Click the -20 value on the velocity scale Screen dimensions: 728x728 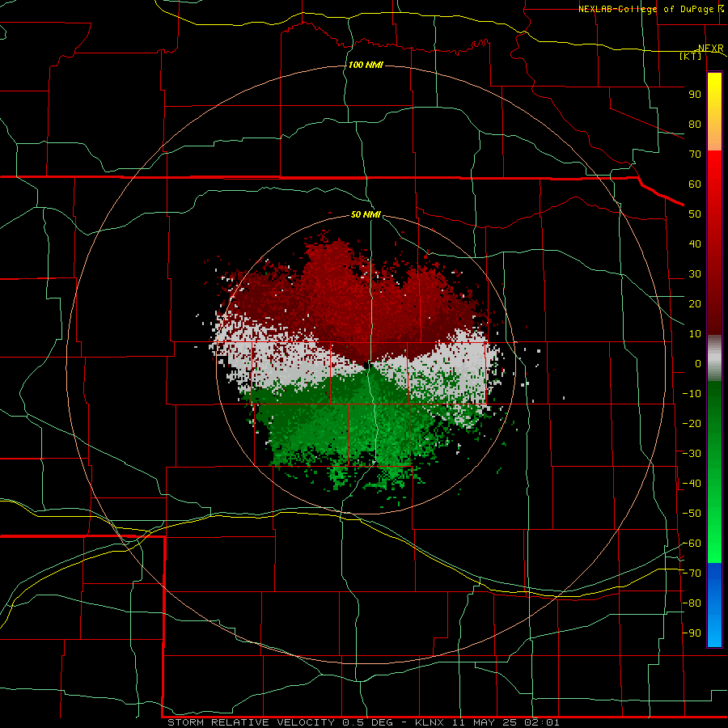coord(692,423)
